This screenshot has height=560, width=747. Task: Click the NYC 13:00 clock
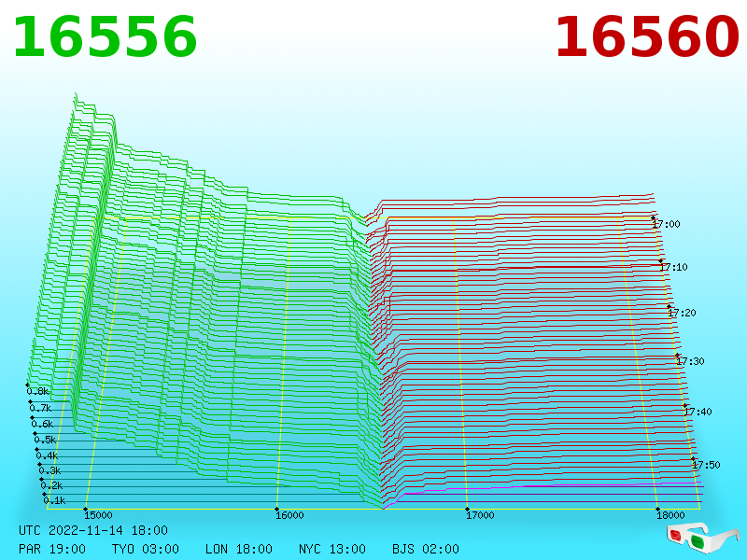click(332, 549)
